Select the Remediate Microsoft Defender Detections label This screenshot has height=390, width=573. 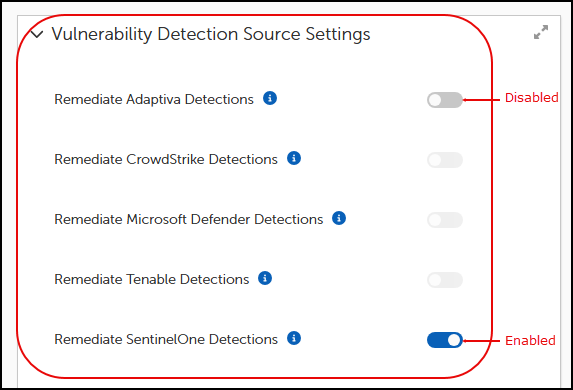pyautogui.click(x=189, y=219)
